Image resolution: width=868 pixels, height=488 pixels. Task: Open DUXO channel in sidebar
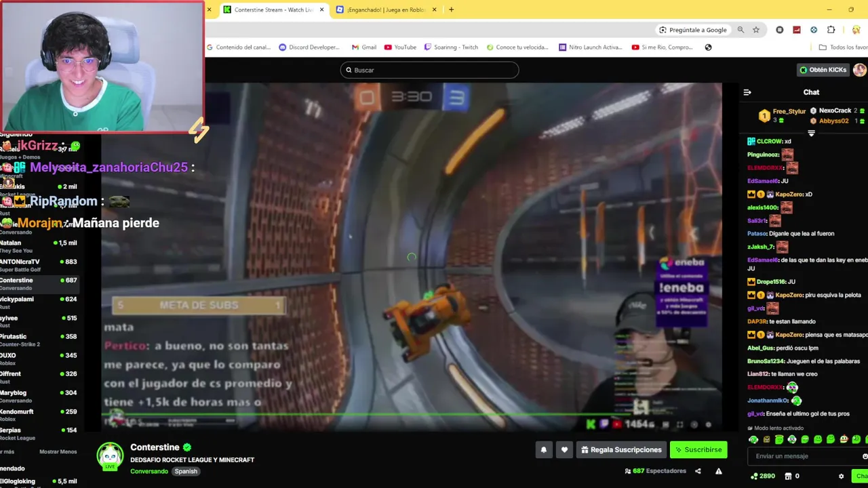click(39, 359)
